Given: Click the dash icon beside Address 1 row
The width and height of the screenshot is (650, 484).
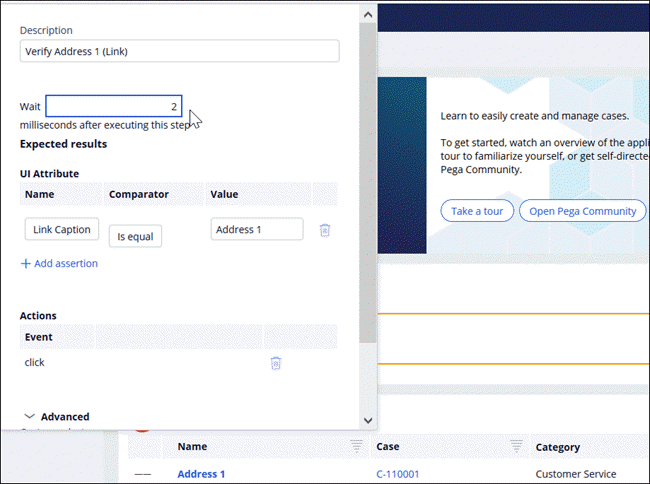Looking at the screenshot, I should tap(143, 474).
